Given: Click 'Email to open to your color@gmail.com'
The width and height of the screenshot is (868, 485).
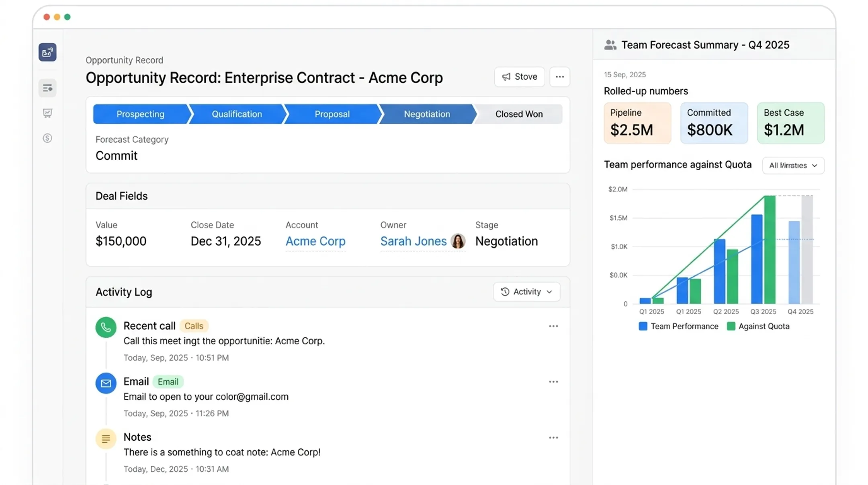Looking at the screenshot, I should [x=206, y=397].
